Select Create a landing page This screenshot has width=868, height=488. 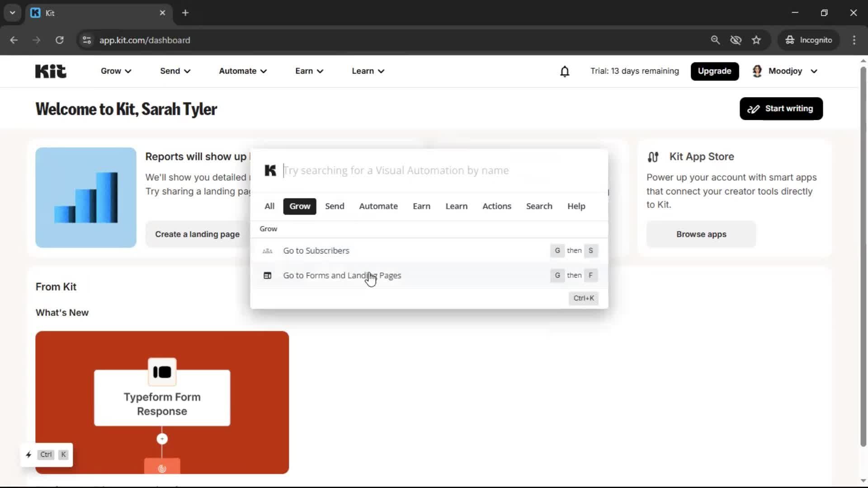[197, 234]
